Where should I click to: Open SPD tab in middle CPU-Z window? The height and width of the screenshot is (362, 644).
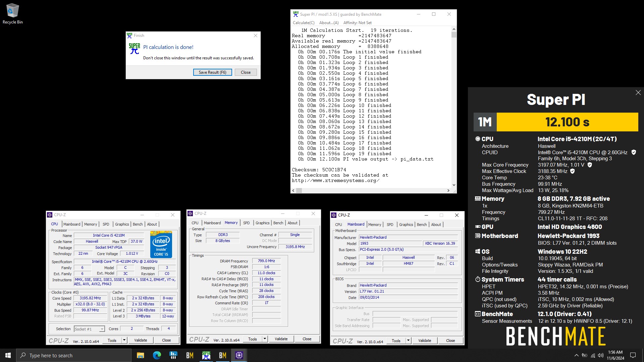tap(247, 223)
